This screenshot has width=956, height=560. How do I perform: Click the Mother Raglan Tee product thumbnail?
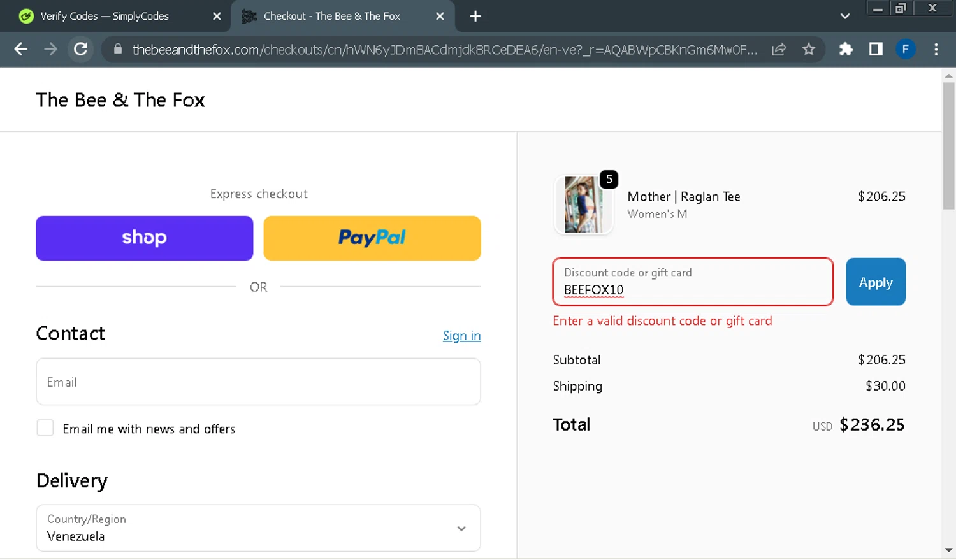point(583,205)
